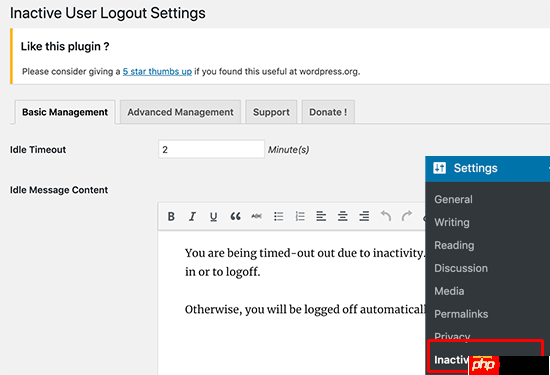Click the Idle Timeout minutes field

point(211,149)
